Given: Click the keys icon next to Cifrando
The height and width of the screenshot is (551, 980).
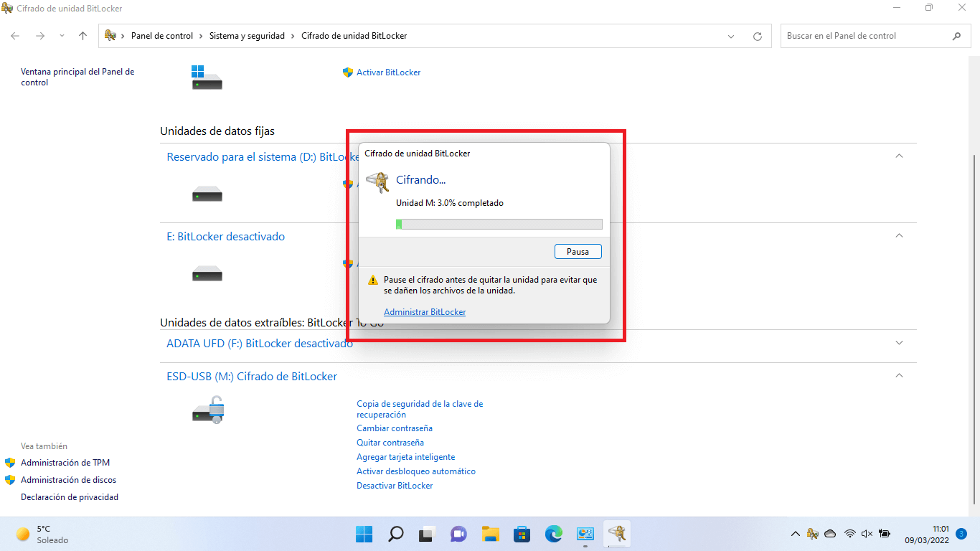Looking at the screenshot, I should pos(377,182).
